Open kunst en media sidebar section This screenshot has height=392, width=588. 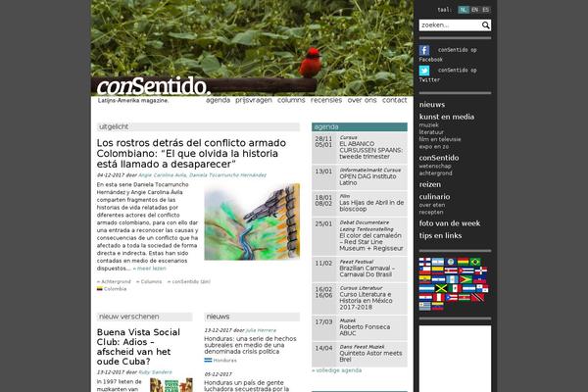[447, 117]
